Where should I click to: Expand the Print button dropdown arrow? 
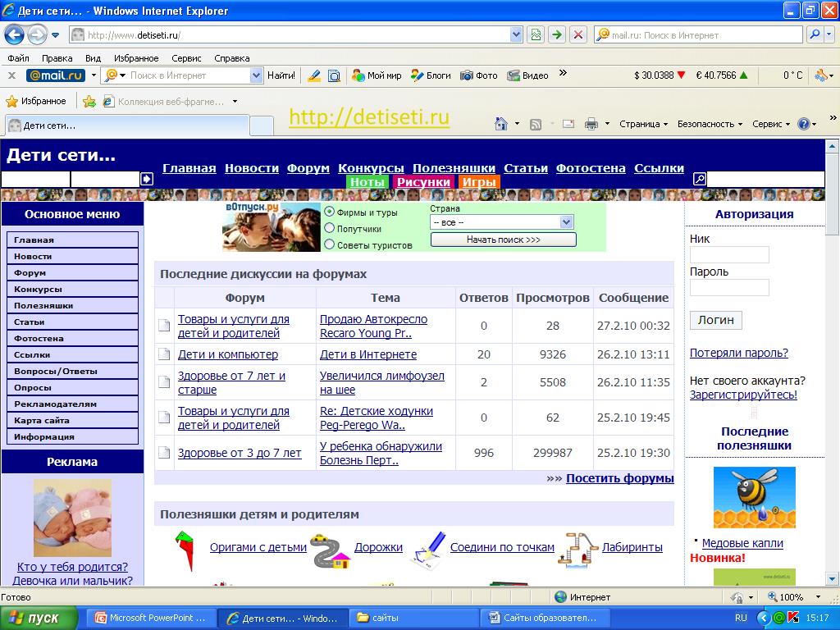tap(607, 125)
